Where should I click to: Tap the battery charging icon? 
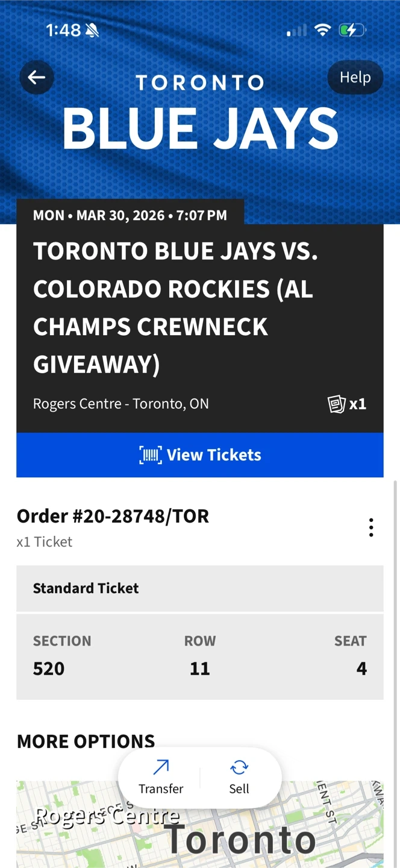352,30
